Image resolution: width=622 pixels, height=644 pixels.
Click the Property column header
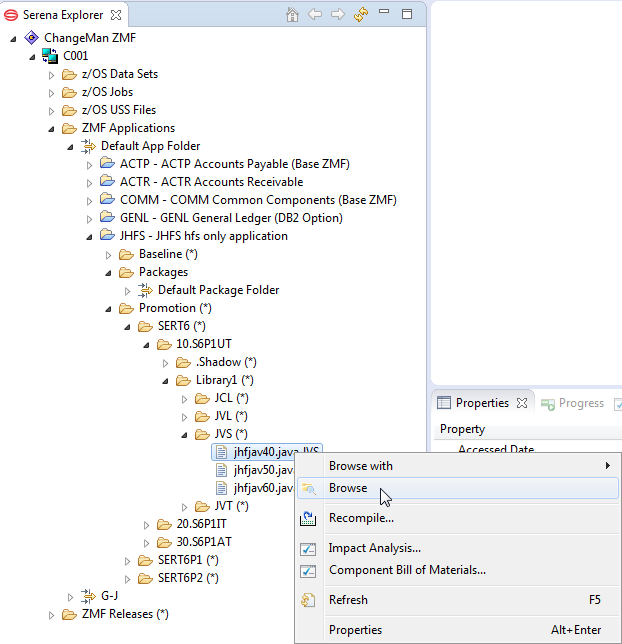coord(462,429)
